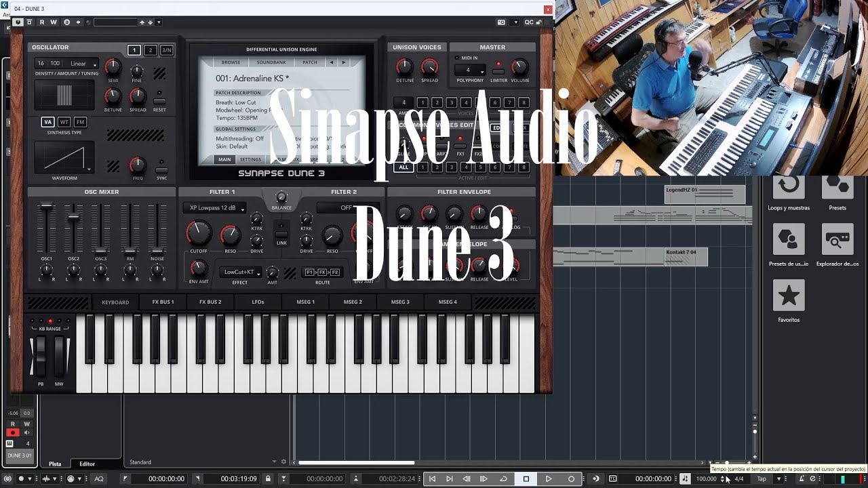Open Favoritos star icon

pos(789,296)
